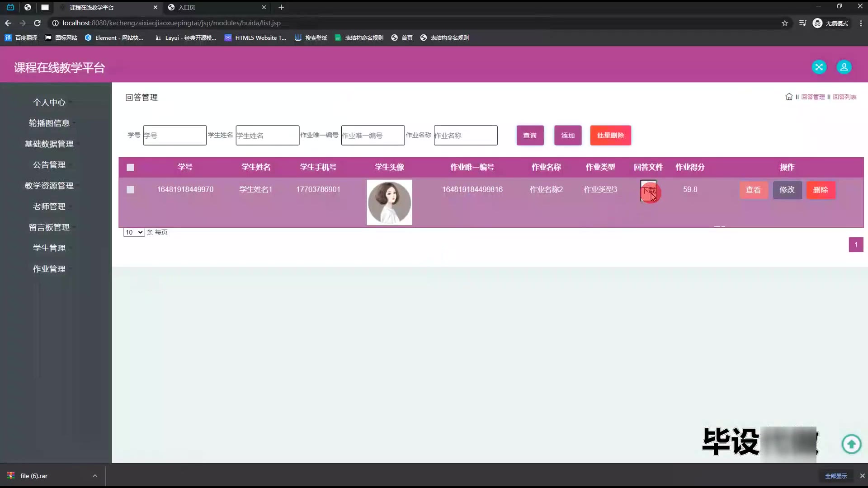Expand 学生管理 sidebar menu

point(49,248)
